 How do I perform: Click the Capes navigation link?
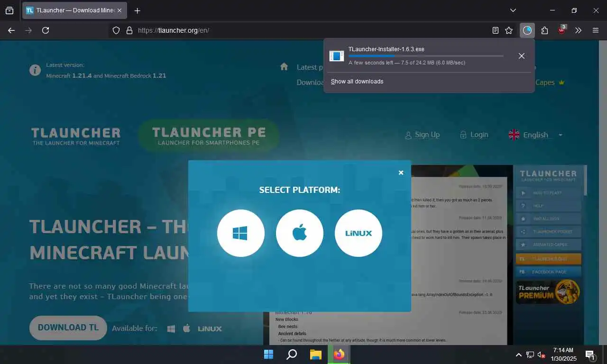click(550, 82)
